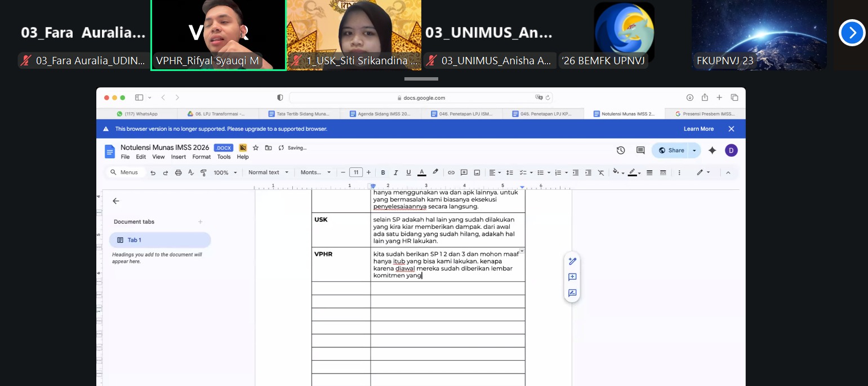Print the Notulensi document
Viewport: 868px width, 386px height.
pos(179,172)
